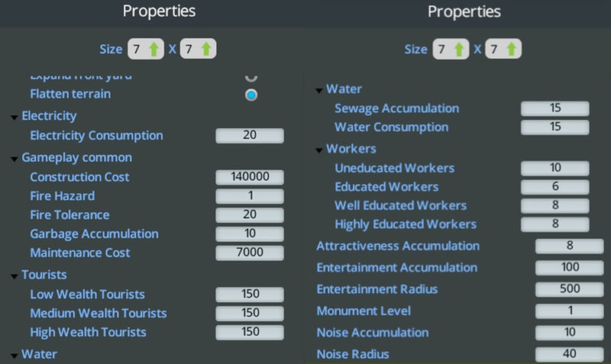Click width size up arrow in right panel
The height and width of the screenshot is (364, 611).
click(459, 49)
